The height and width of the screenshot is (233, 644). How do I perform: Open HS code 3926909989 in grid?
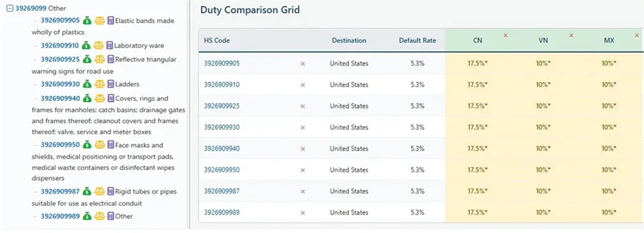[x=222, y=212]
